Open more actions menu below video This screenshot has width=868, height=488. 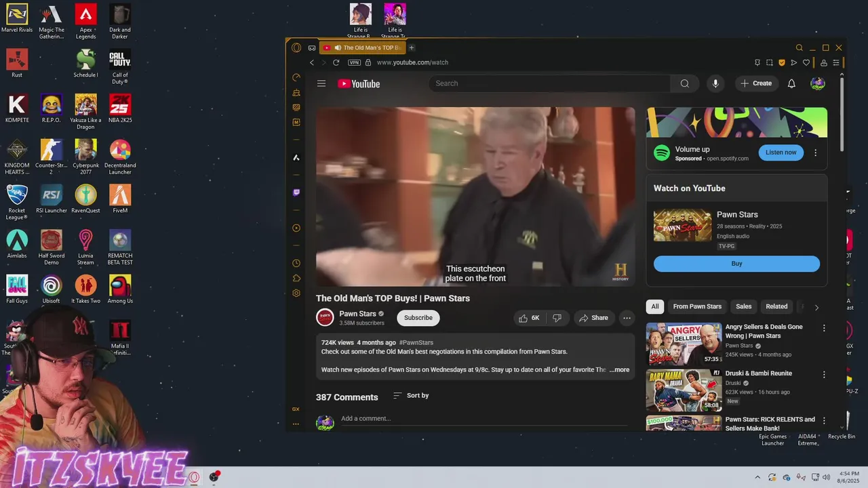coord(627,318)
